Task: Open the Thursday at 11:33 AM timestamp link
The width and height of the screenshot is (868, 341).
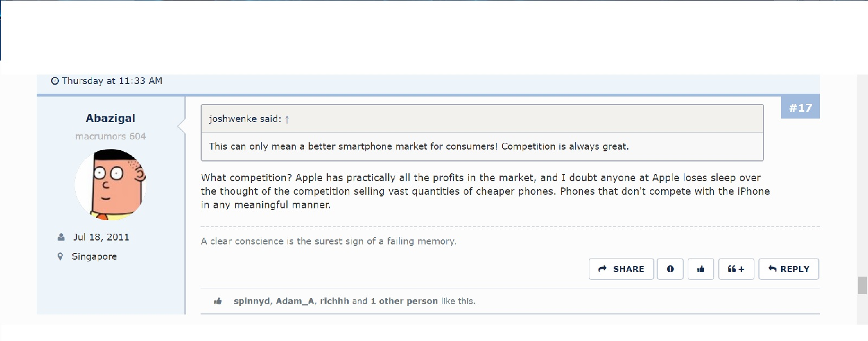Action: pyautogui.click(x=112, y=81)
